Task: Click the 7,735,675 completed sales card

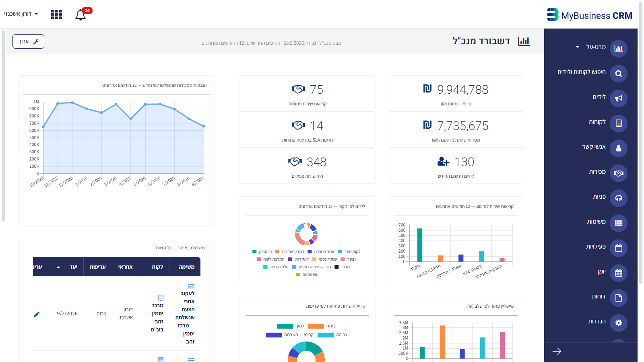Action: coord(456,130)
